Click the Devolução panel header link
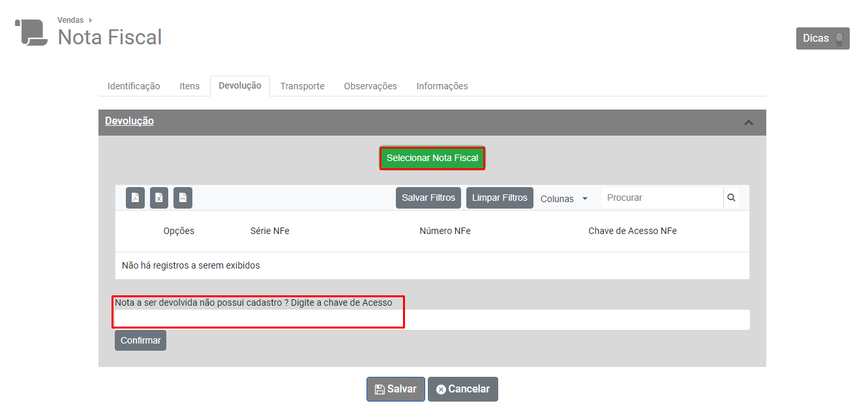Screen dimensions: 868x412 pyautogui.click(x=129, y=121)
